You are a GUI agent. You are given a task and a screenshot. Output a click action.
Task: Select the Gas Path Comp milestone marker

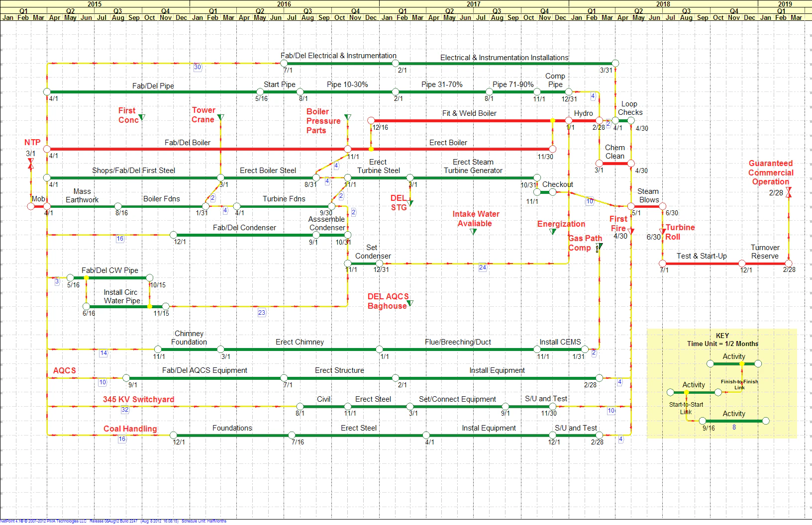[x=601, y=247]
